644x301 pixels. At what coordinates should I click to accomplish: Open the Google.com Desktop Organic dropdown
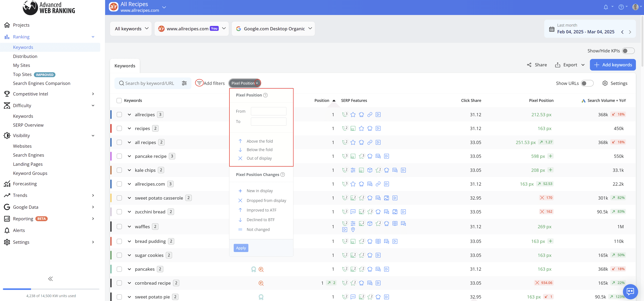[273, 28]
